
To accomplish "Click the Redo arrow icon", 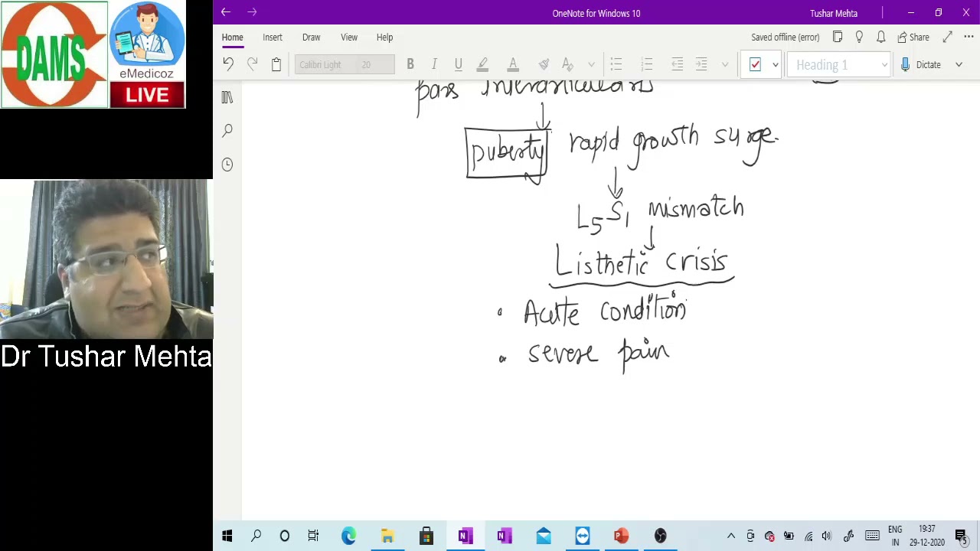I will coord(252,64).
